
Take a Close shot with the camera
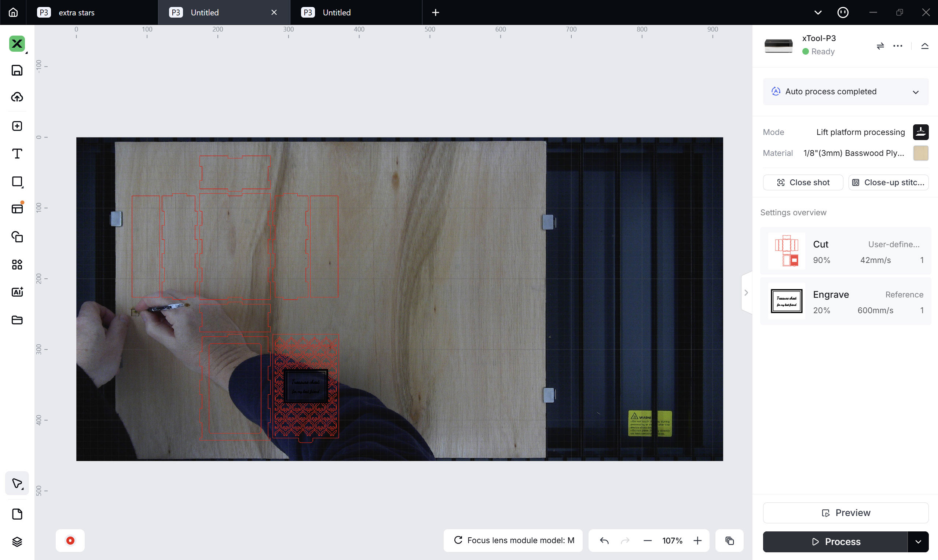[803, 182]
